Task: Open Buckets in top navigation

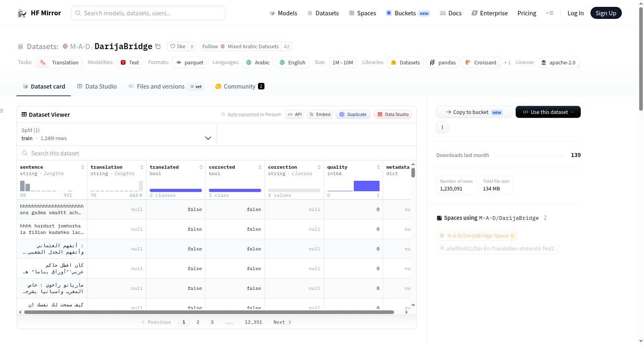Action: coord(408,13)
